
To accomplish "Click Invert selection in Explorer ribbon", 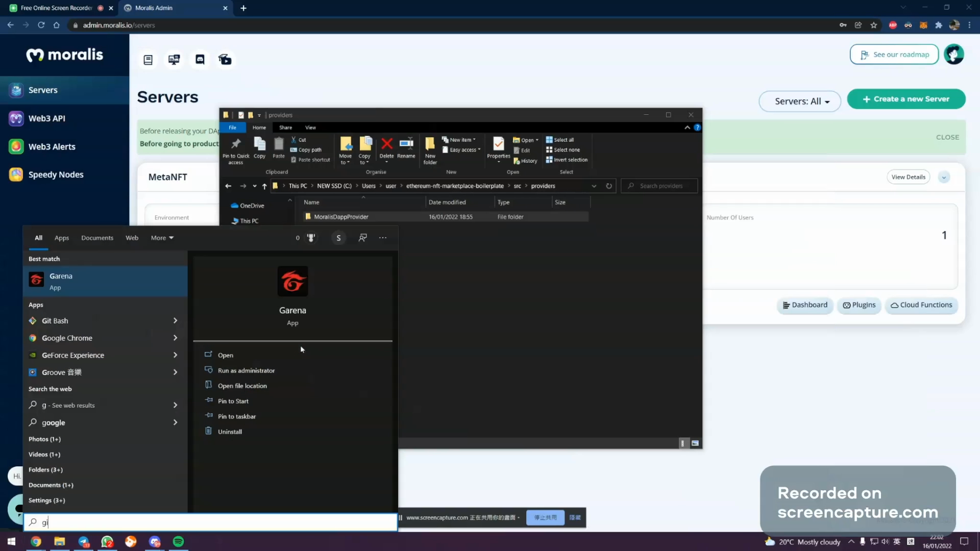I will coord(567,160).
